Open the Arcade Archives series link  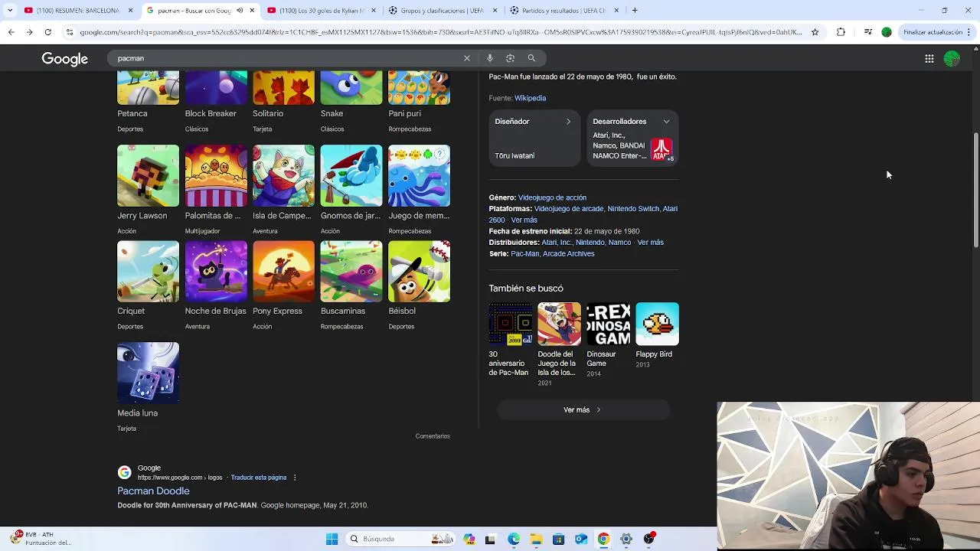click(x=568, y=253)
